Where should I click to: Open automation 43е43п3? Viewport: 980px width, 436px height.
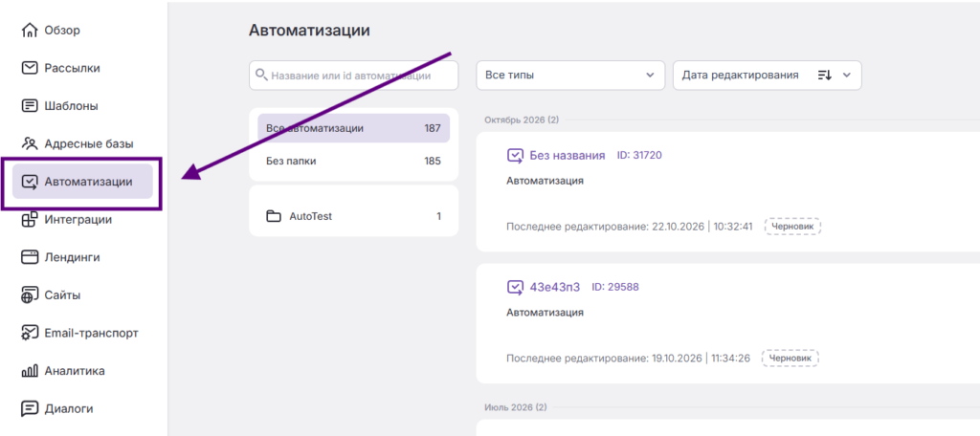pos(555,288)
